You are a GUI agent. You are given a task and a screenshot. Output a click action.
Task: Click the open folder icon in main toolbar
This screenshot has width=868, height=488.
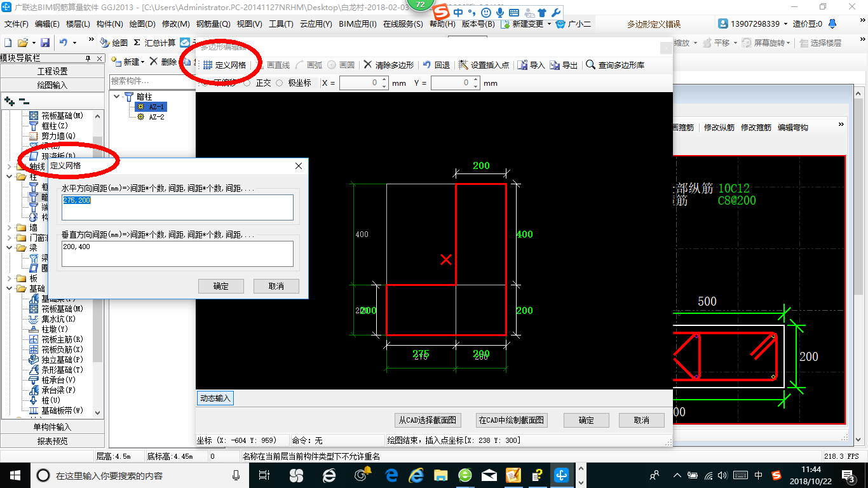tap(22, 43)
